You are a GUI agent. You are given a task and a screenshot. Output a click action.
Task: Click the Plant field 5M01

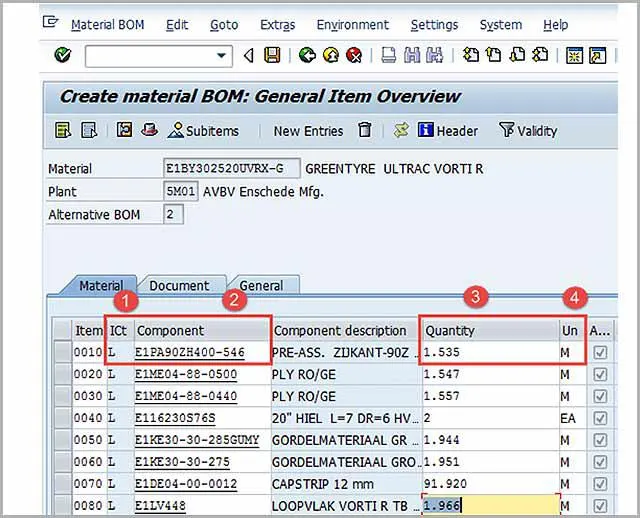tap(181, 191)
